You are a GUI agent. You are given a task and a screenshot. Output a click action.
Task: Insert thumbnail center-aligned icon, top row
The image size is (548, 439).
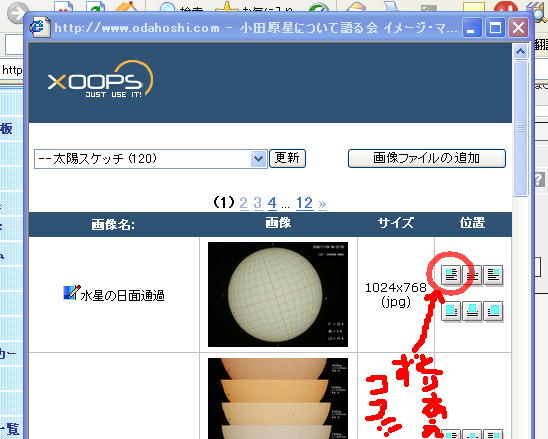472,275
